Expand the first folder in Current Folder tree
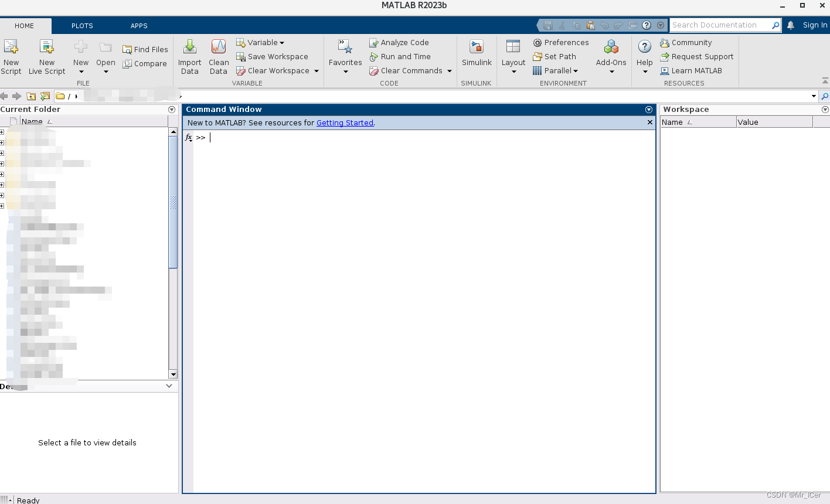 [2, 132]
